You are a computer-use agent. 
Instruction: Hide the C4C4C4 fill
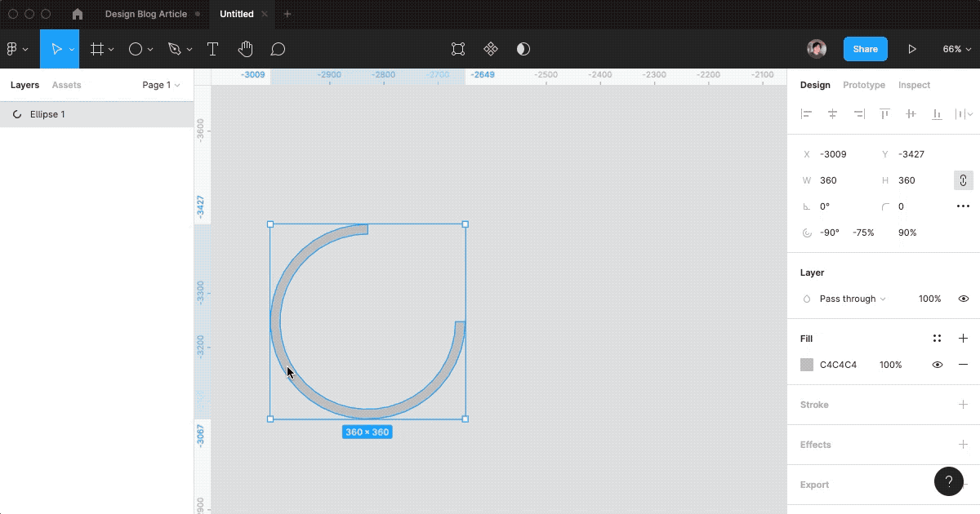point(937,365)
